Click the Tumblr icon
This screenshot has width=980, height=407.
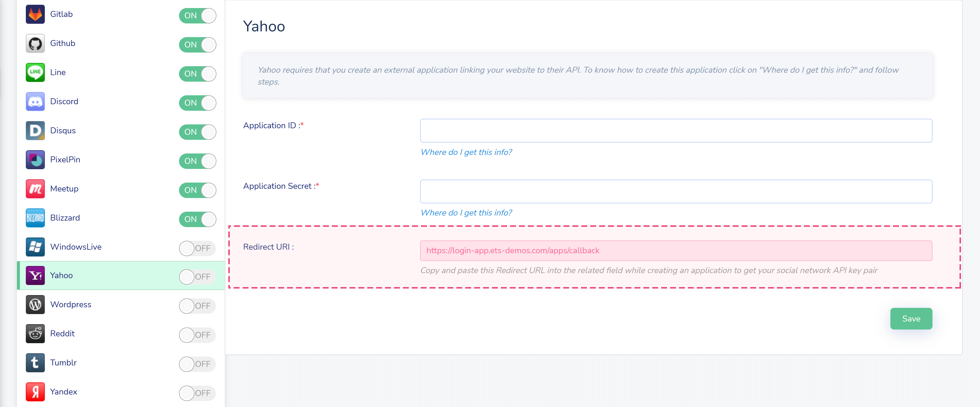(35, 362)
